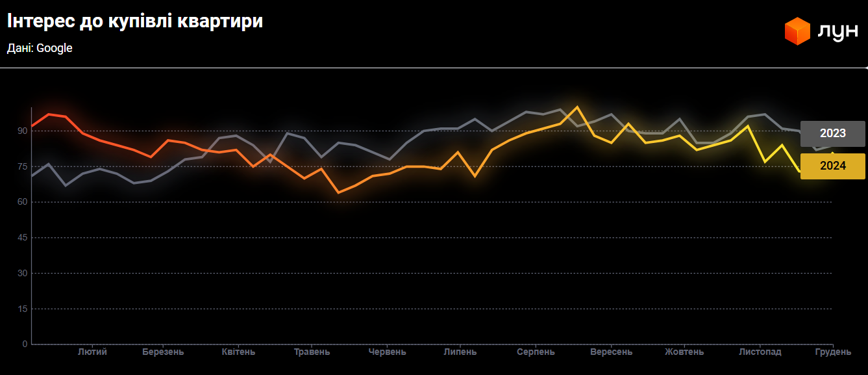Select the Грудень month axis label

click(x=833, y=352)
